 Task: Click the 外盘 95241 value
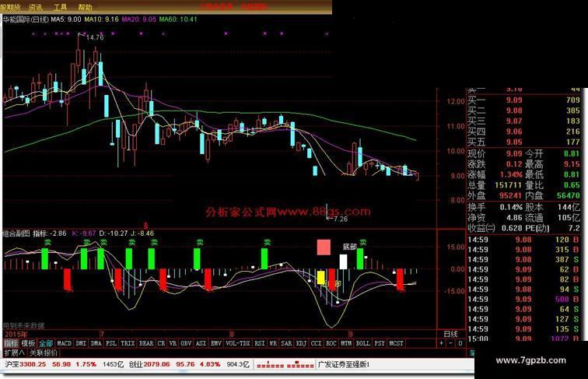510,195
